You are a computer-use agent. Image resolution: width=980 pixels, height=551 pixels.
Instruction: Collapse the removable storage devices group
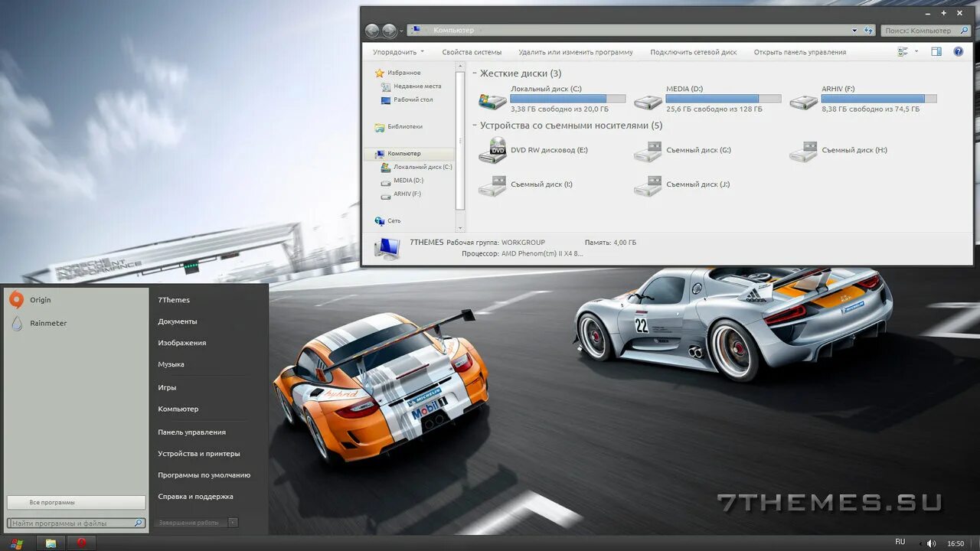475,126
